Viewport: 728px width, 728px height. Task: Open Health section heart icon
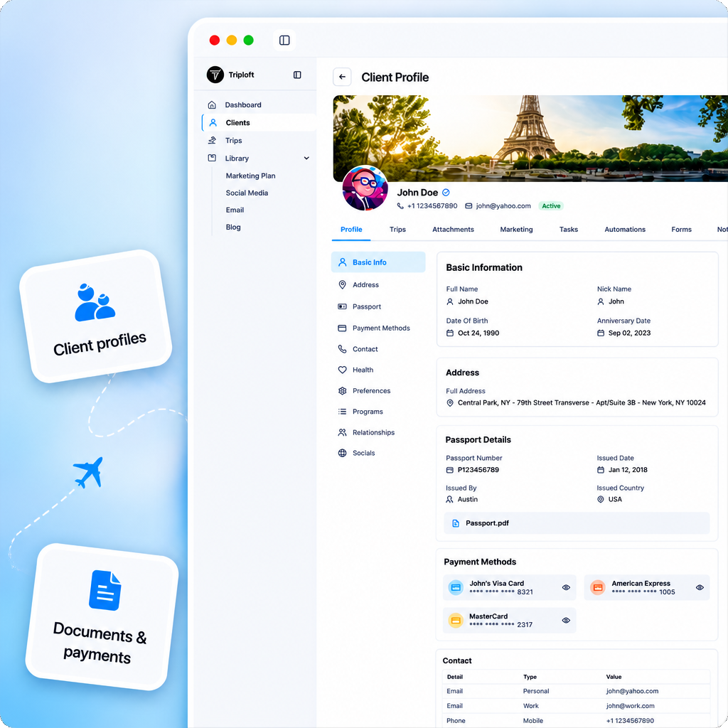(x=342, y=370)
